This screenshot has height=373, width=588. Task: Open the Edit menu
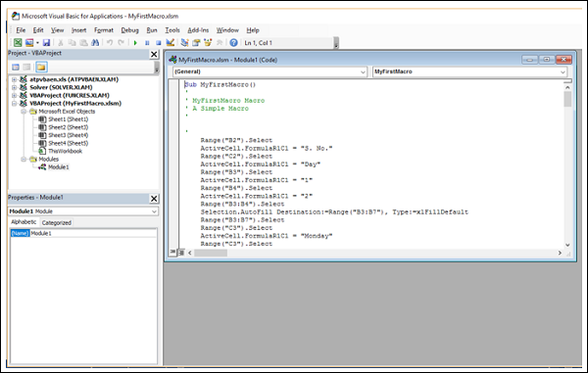(38, 30)
